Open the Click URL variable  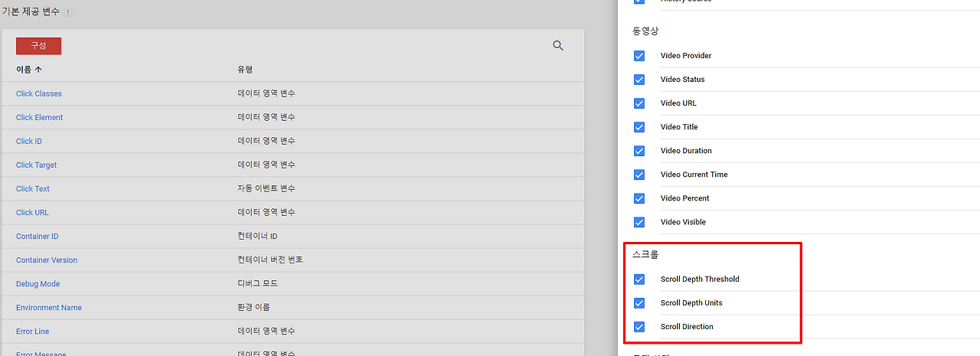[32, 212]
